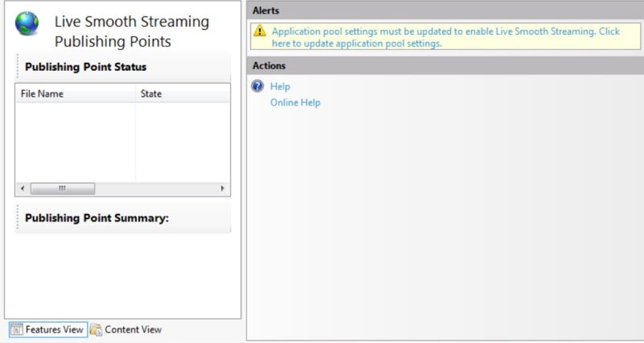Click the Content View folder icon
The height and width of the screenshot is (343, 644).
tap(96, 329)
